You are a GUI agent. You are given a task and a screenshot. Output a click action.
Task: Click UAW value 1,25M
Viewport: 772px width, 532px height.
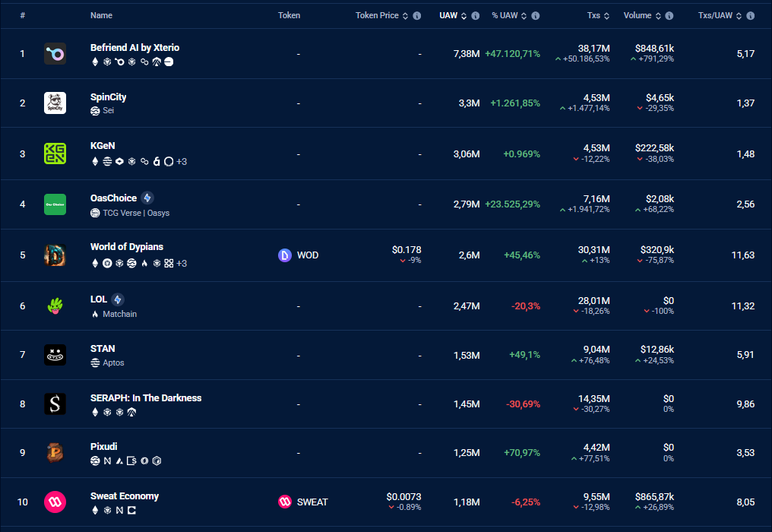point(467,453)
